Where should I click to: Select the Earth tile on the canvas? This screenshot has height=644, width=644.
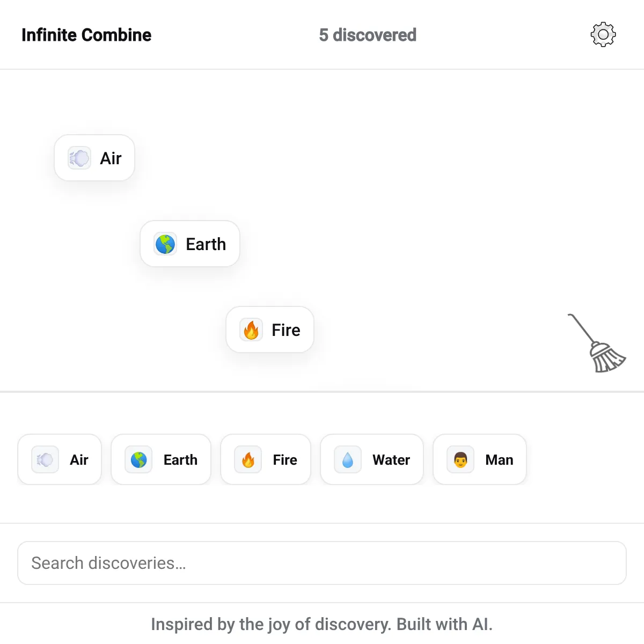190,244
